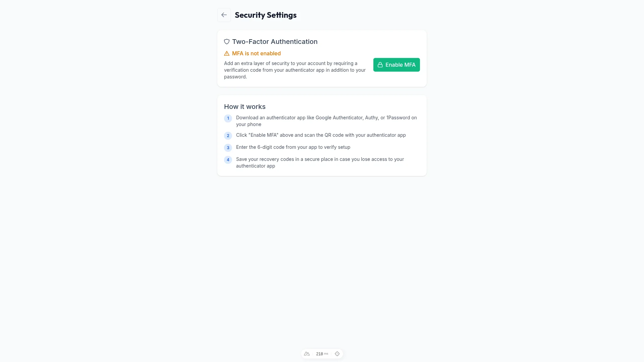This screenshot has width=644, height=362.
Task: Click the numbered circle for step 2
Action: [228, 136]
